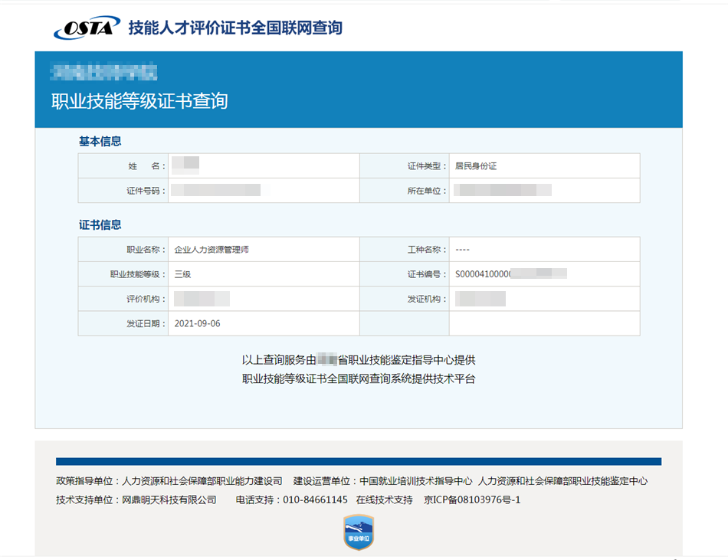This screenshot has height=560, width=728.
Task: Click the OSTA logo in the header
Action: (87, 28)
